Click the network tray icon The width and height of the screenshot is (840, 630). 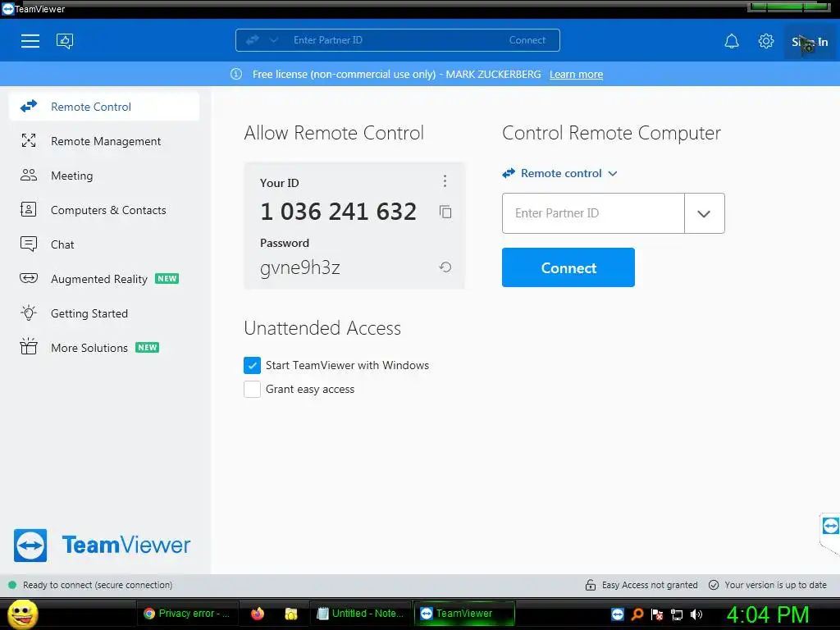point(677,614)
